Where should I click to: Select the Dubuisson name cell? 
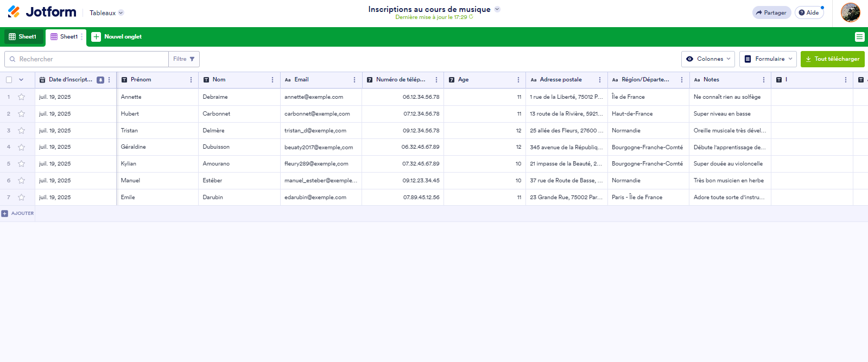point(239,147)
